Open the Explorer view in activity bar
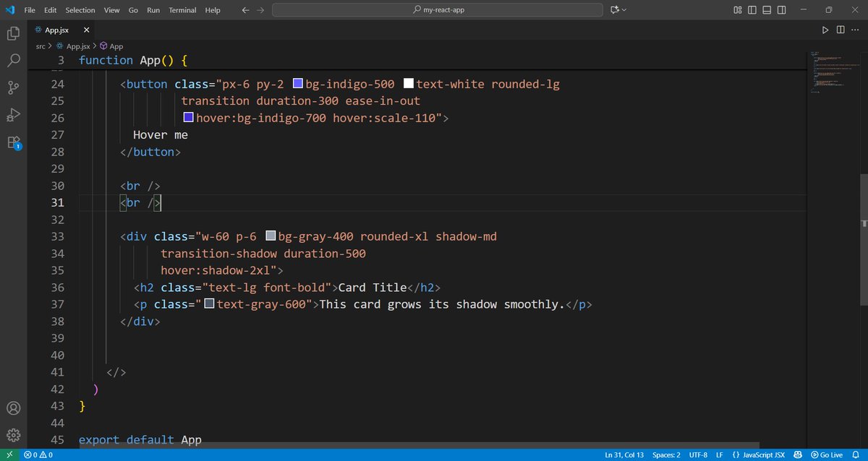This screenshot has height=461, width=868. (x=13, y=33)
